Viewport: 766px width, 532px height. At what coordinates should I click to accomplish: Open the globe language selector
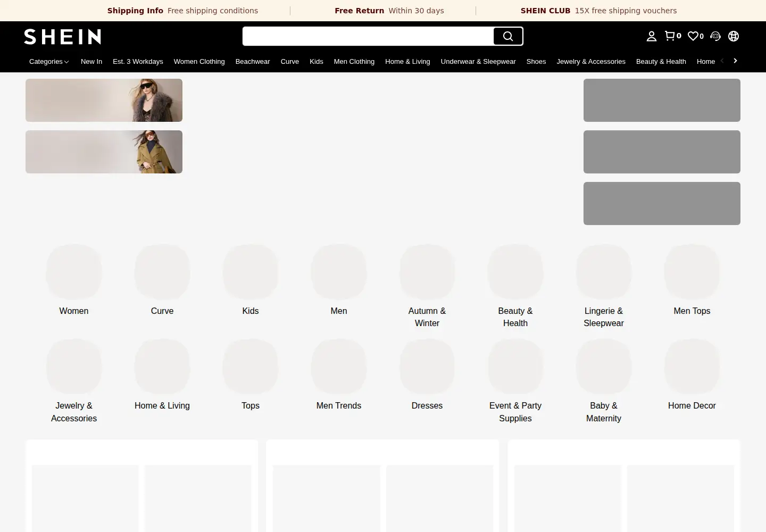coord(734,36)
